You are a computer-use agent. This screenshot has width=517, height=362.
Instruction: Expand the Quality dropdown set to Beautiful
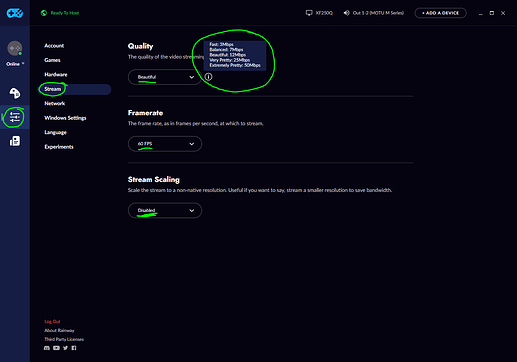point(165,77)
